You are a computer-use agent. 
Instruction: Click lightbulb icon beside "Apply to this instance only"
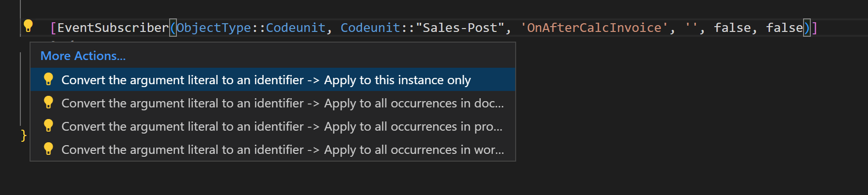pyautogui.click(x=48, y=79)
